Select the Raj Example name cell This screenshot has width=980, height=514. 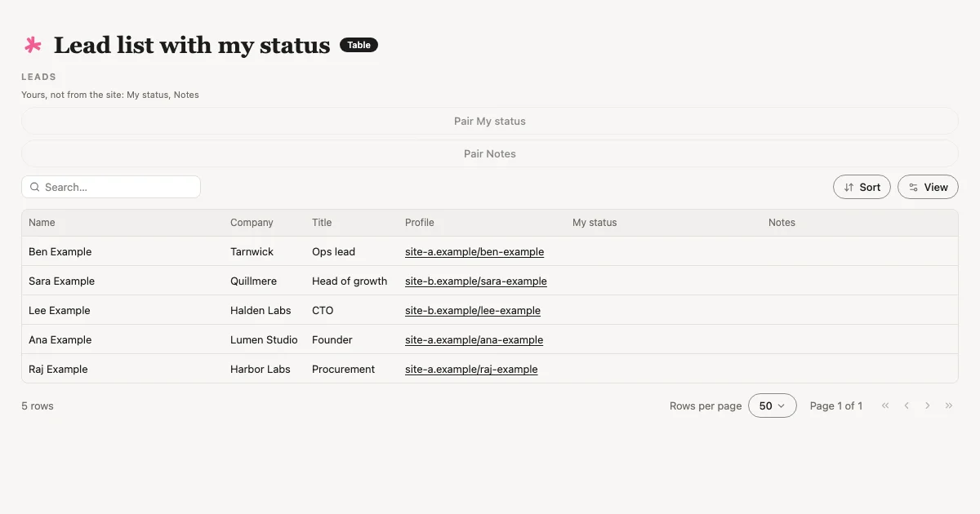point(58,369)
